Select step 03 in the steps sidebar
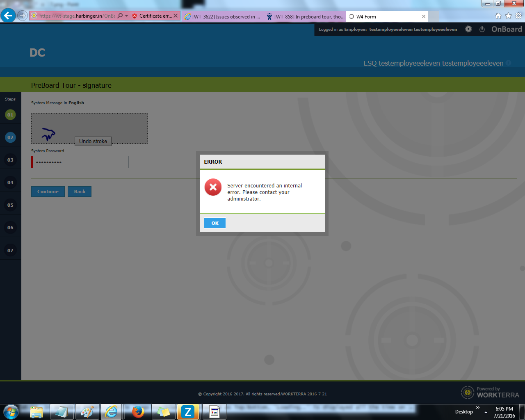The image size is (525, 420). point(10,160)
